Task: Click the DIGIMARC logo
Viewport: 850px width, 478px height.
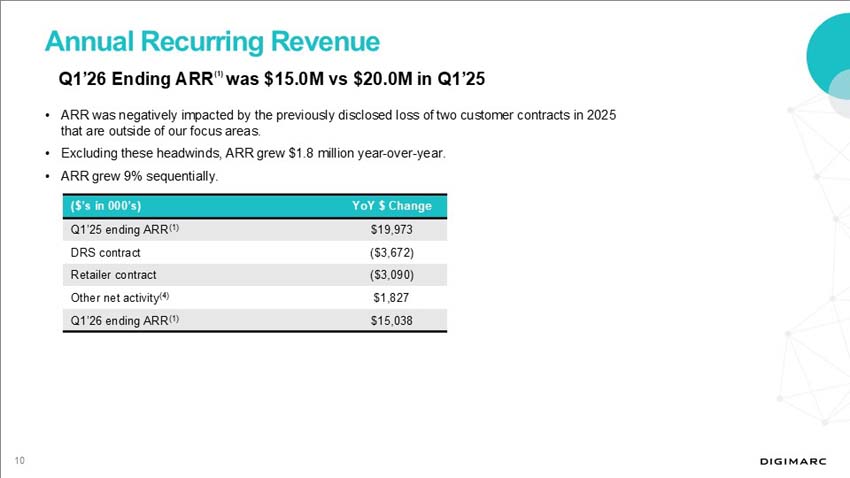Action: tap(793, 462)
